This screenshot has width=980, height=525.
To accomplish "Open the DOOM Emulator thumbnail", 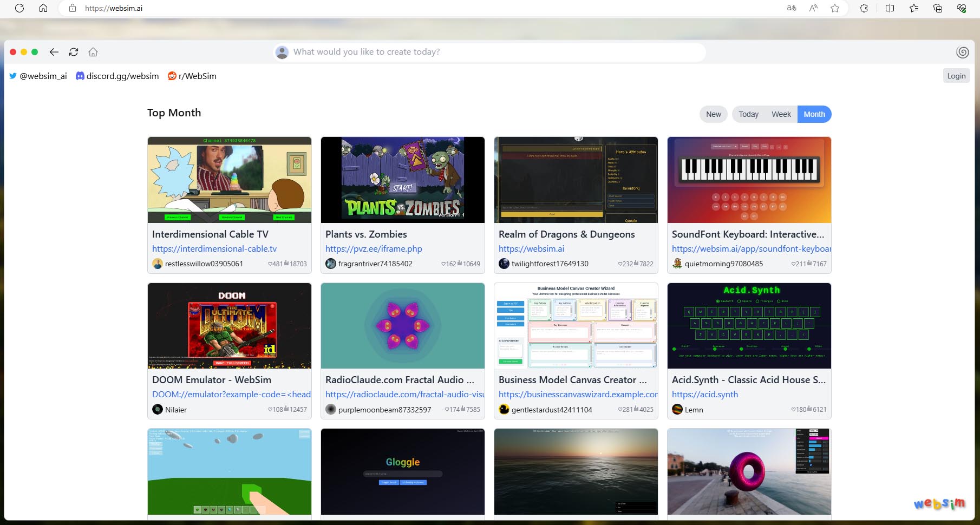I will pyautogui.click(x=230, y=326).
